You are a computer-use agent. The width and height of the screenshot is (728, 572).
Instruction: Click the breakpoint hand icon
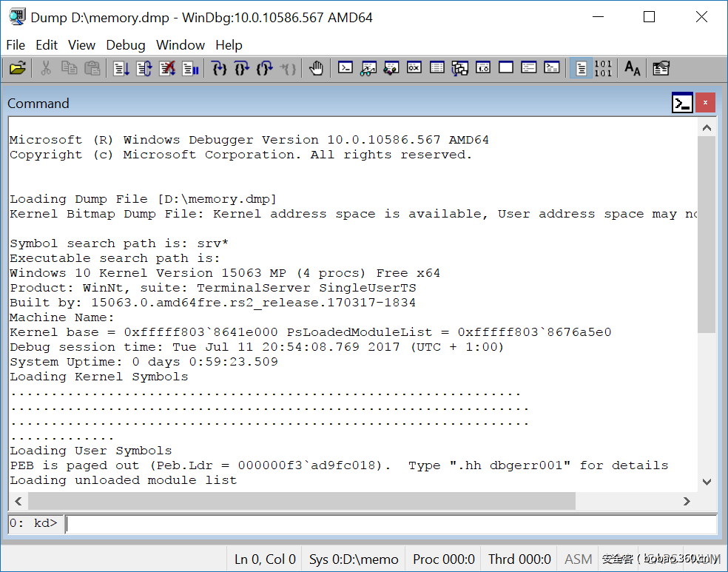[316, 68]
